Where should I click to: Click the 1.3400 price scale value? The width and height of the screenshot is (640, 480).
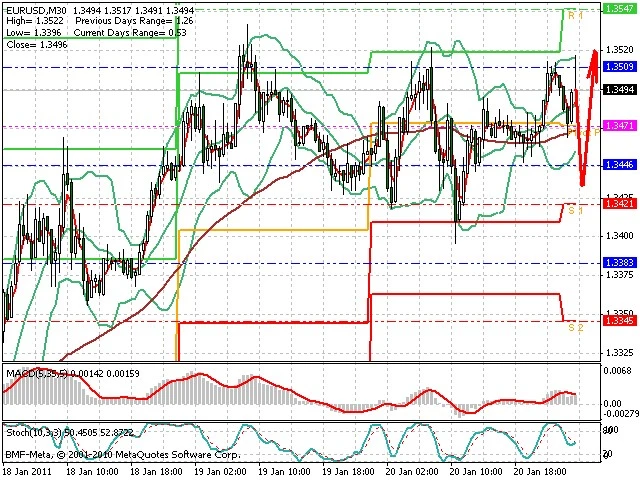pos(620,236)
